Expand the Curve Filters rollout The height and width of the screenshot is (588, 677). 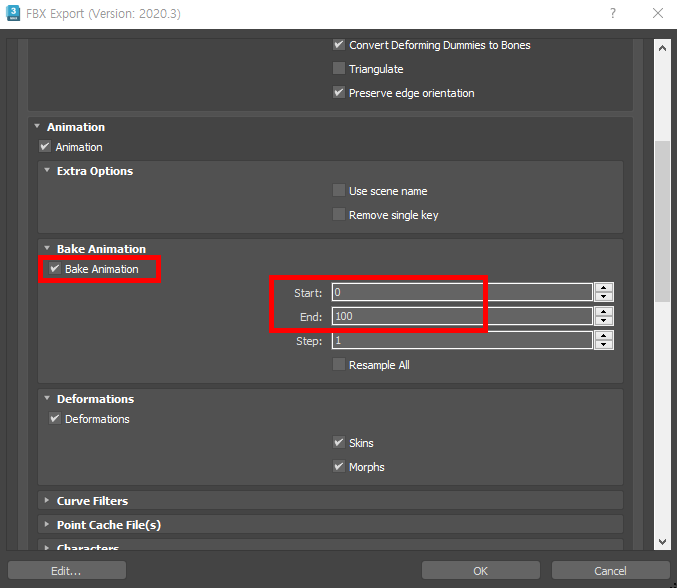(x=47, y=500)
